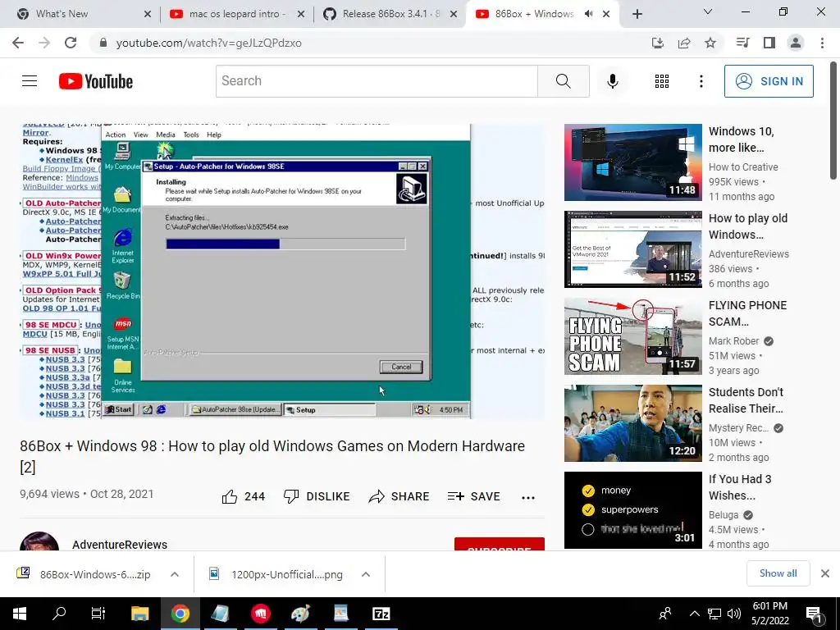This screenshot has width=840, height=630.
Task: Open the AdventureReviews channel name link
Action: (120, 545)
